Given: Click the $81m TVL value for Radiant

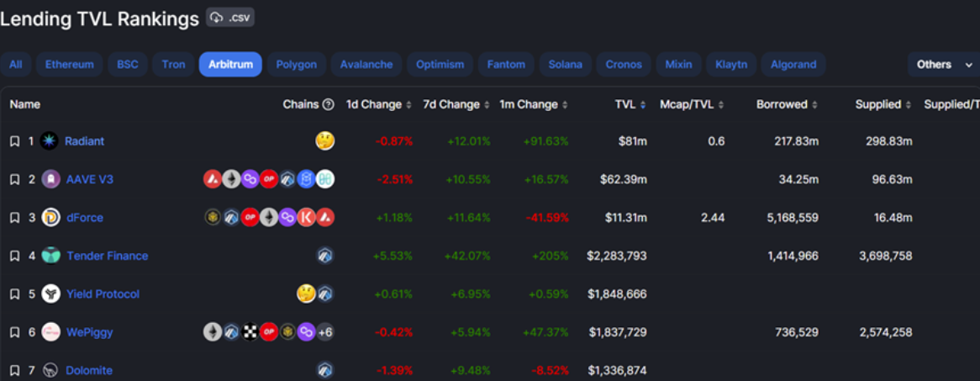Looking at the screenshot, I should tap(633, 141).
